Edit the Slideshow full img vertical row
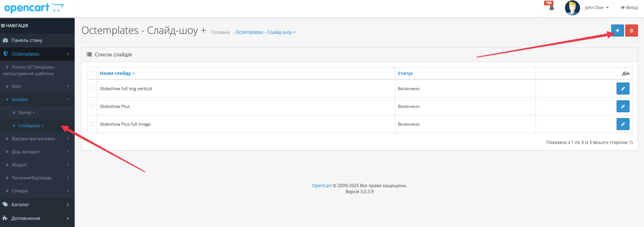 [623, 89]
